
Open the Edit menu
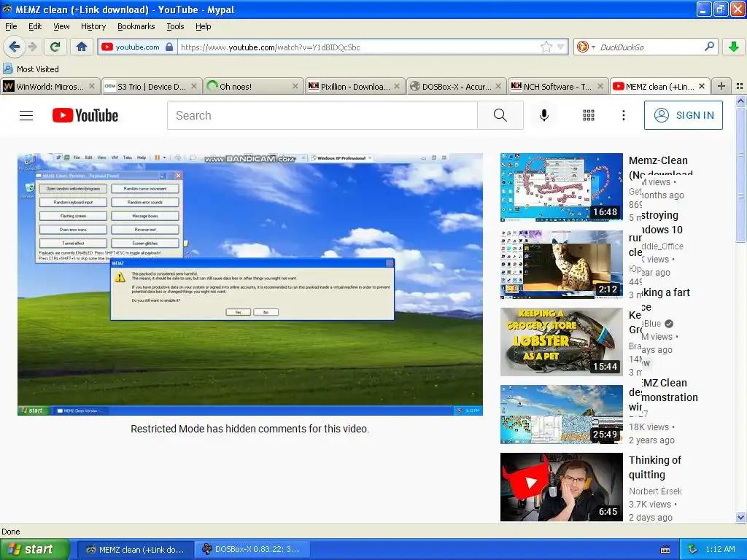pyautogui.click(x=35, y=26)
